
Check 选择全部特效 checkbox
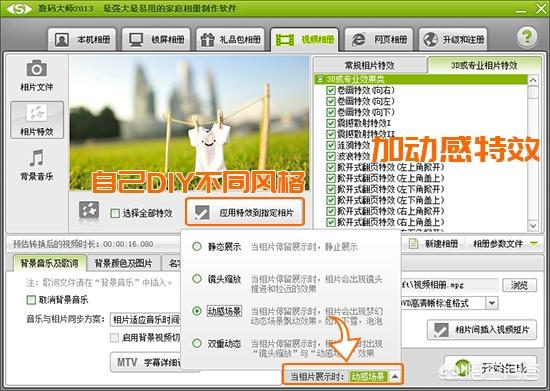115,213
